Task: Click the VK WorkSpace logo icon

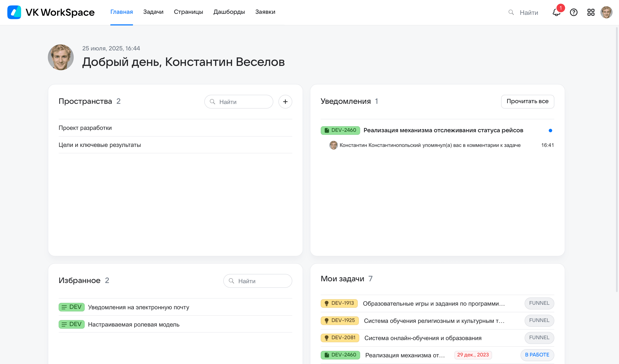Action: point(14,12)
